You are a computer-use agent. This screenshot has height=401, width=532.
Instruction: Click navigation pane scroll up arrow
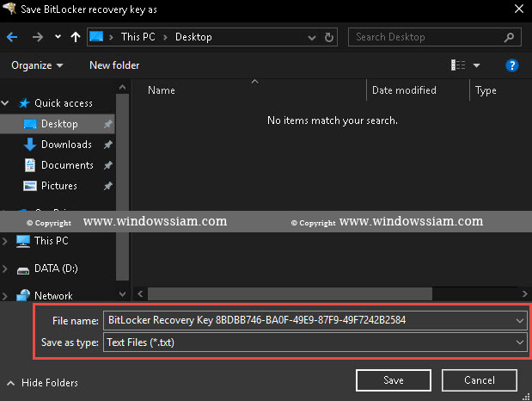pyautogui.click(x=123, y=87)
